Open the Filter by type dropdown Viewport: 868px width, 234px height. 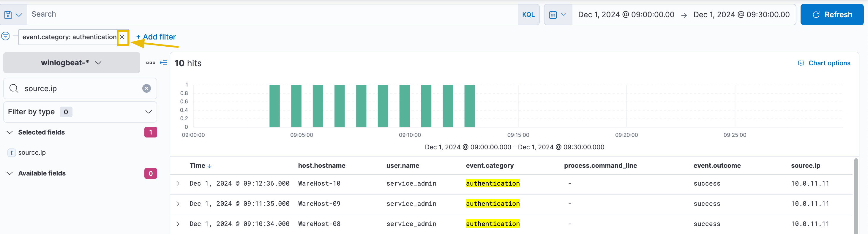pyautogui.click(x=80, y=112)
